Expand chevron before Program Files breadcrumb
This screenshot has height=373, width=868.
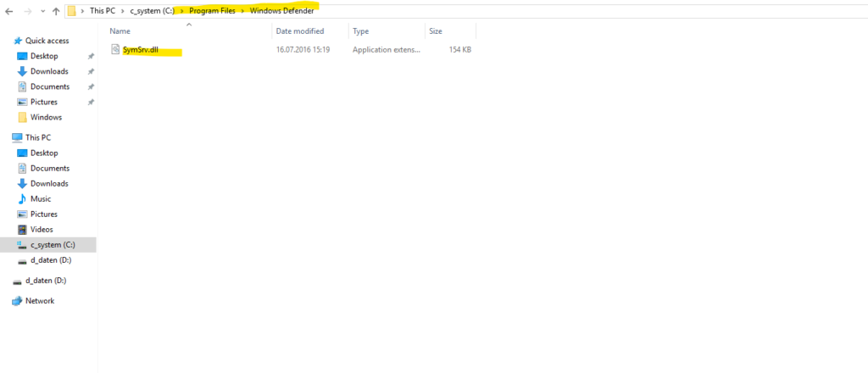click(x=182, y=11)
